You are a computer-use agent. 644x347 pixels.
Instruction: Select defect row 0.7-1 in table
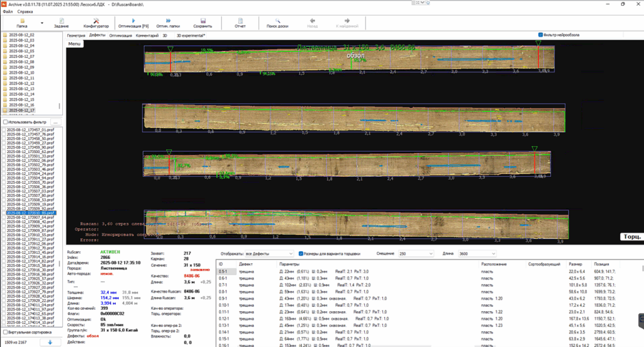point(429,285)
